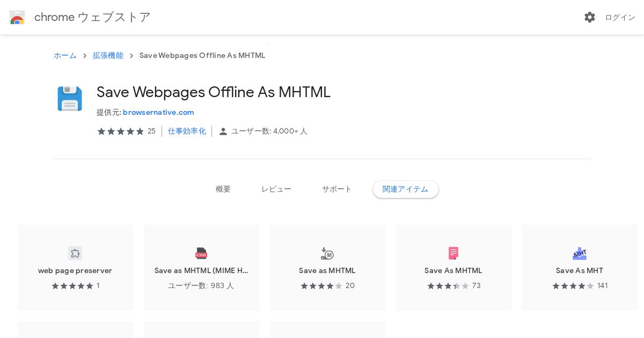Open 拡張機能 breadcrumb link
This screenshot has width=644, height=338.
108,56
